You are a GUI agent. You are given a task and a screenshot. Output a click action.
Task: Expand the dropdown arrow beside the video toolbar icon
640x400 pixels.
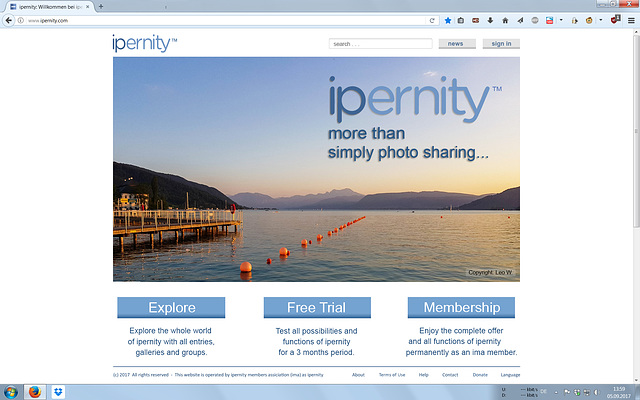561,20
